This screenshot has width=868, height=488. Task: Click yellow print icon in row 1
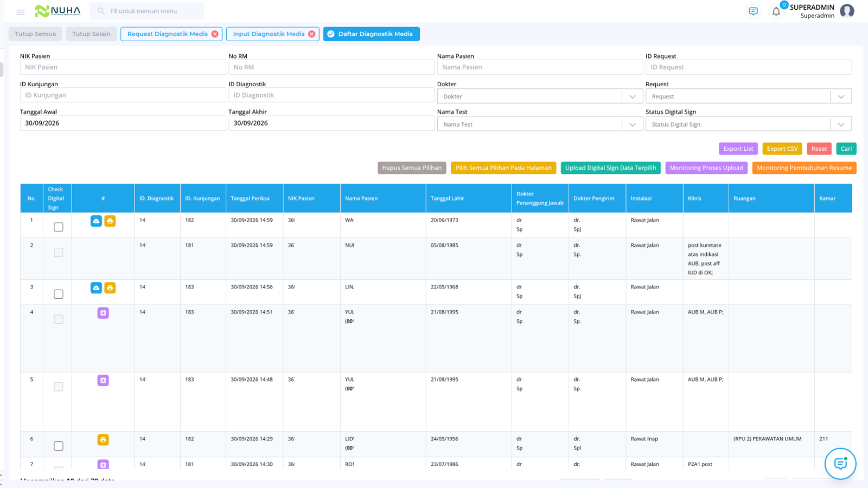pos(110,221)
